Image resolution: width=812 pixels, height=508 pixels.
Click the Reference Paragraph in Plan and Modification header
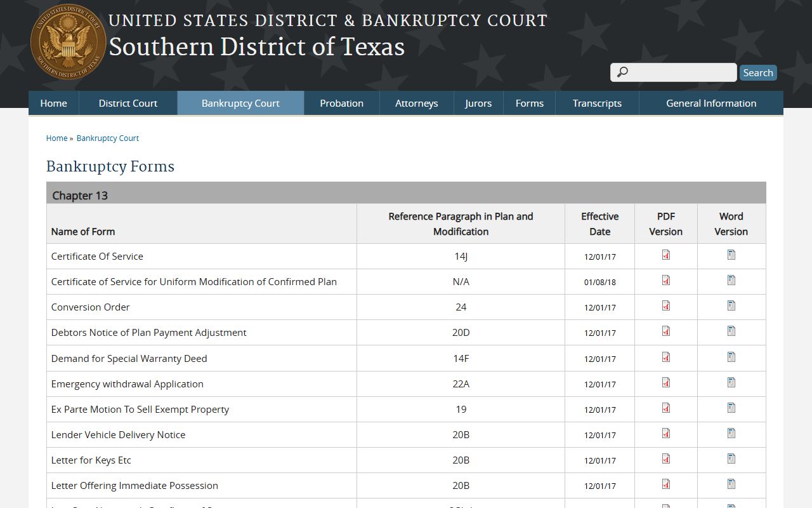461,224
